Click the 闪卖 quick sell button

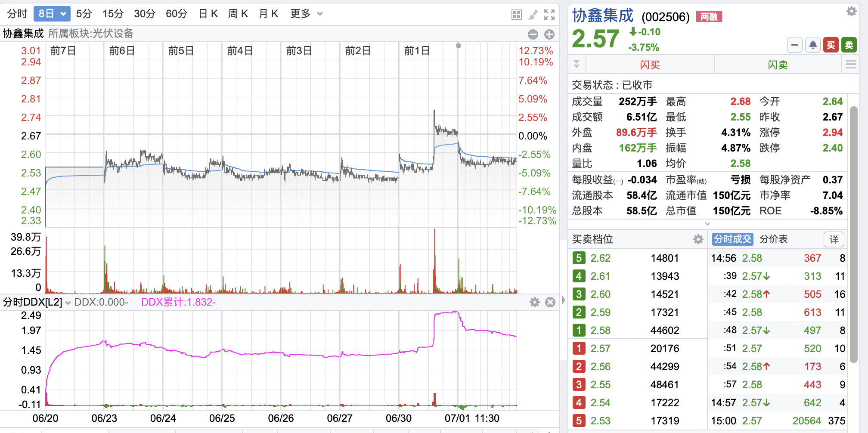point(778,65)
